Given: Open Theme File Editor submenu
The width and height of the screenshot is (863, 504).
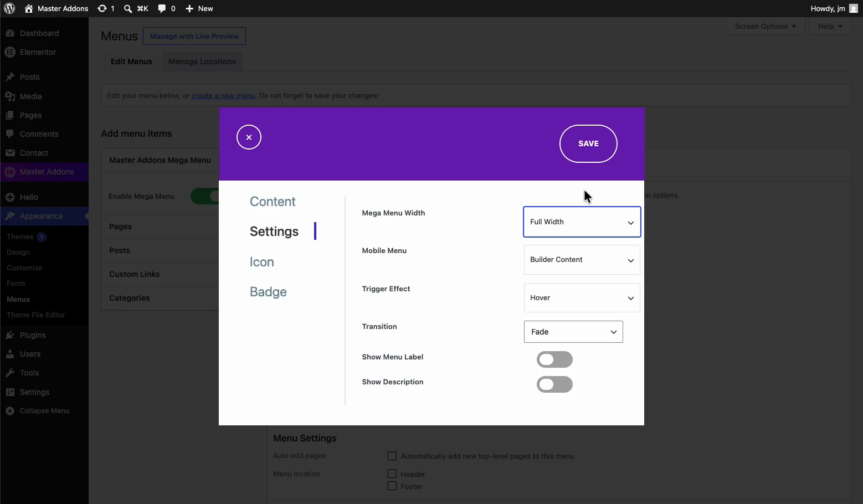Looking at the screenshot, I should pos(36,315).
